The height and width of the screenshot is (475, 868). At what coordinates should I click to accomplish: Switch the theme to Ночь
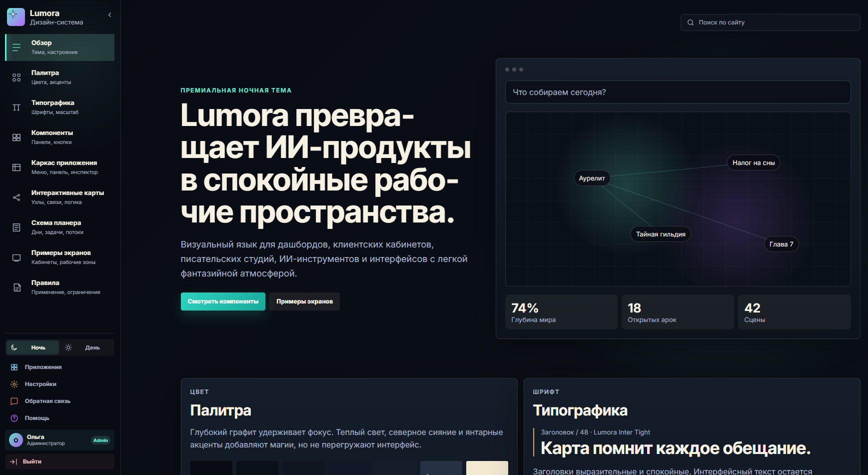tap(32, 347)
